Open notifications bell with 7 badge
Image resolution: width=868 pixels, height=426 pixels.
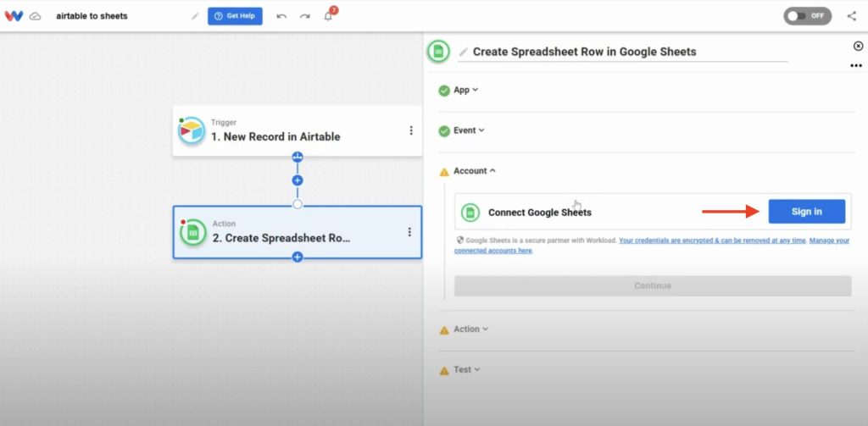click(330, 14)
